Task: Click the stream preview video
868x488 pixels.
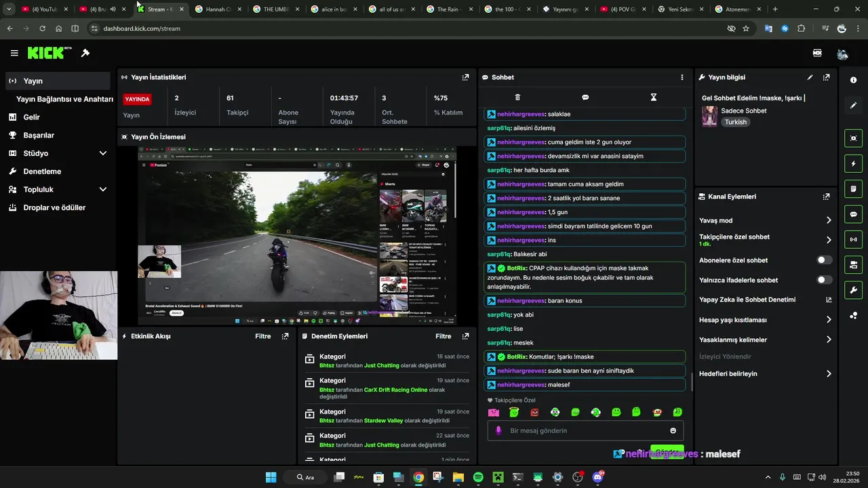Action: tap(297, 235)
